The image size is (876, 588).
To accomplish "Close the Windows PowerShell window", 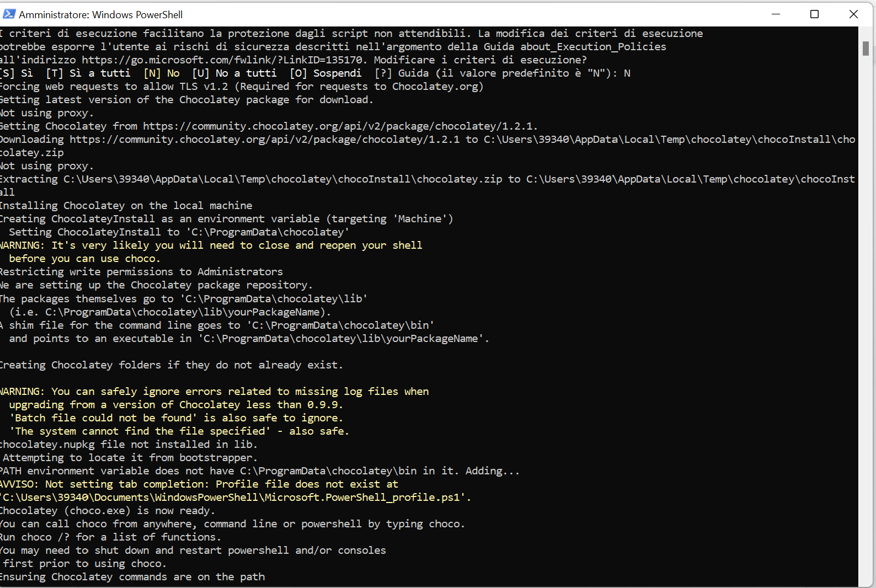I will tap(853, 14).
